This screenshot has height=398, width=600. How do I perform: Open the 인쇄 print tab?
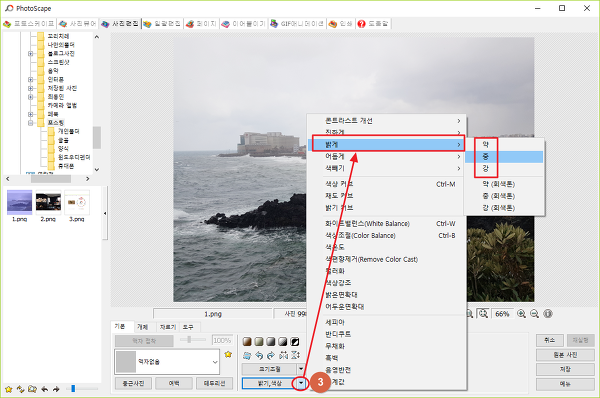pyautogui.click(x=341, y=24)
